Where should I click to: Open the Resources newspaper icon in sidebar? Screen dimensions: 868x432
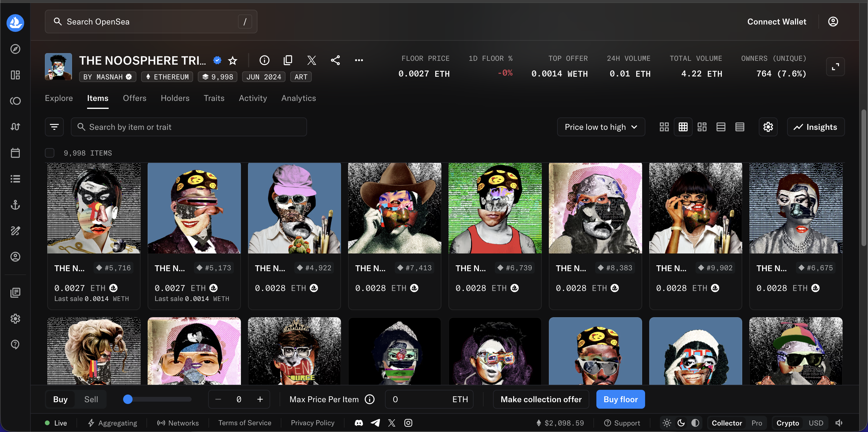click(15, 293)
